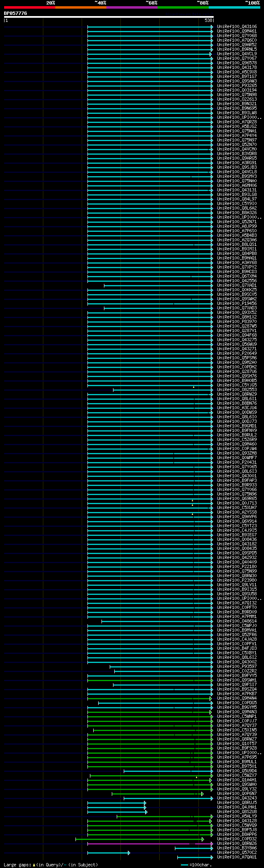Select the UniRef100_A2YSS8 label

237,512
